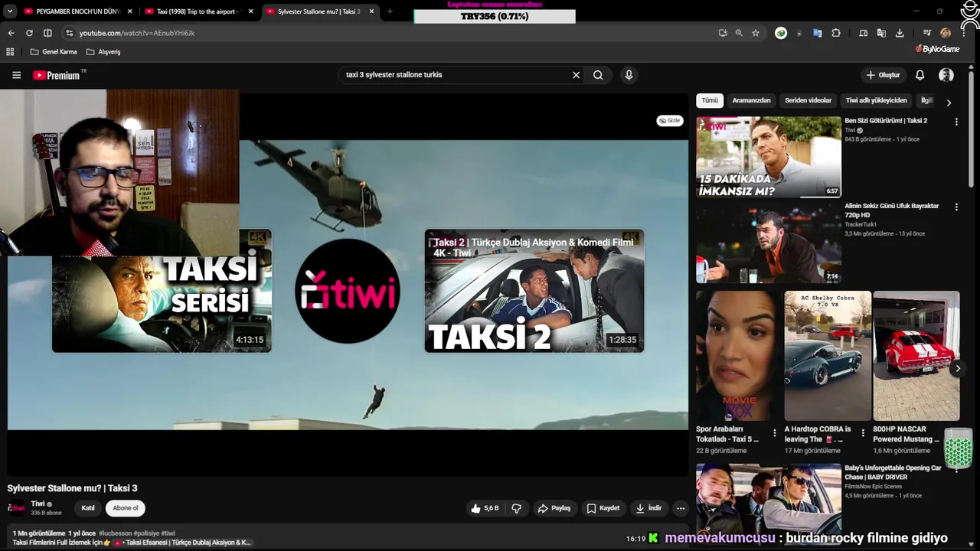Open options for Alinin Sekiz Günü video
This screenshot has height=551, width=980.
click(x=956, y=207)
